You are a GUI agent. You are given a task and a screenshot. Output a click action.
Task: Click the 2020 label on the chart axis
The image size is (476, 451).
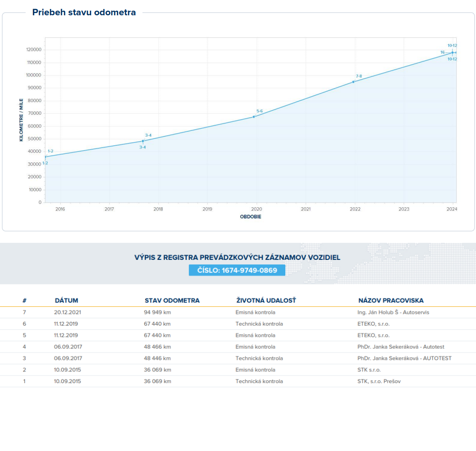point(256,209)
